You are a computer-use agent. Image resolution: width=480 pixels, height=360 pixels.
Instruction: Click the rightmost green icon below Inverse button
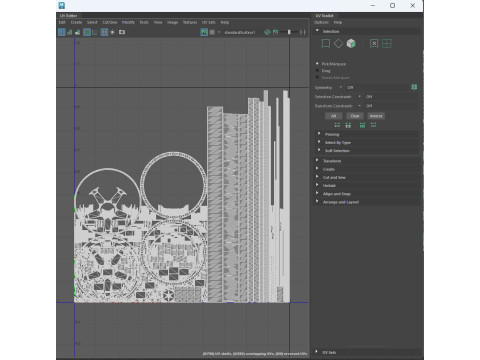click(x=373, y=125)
